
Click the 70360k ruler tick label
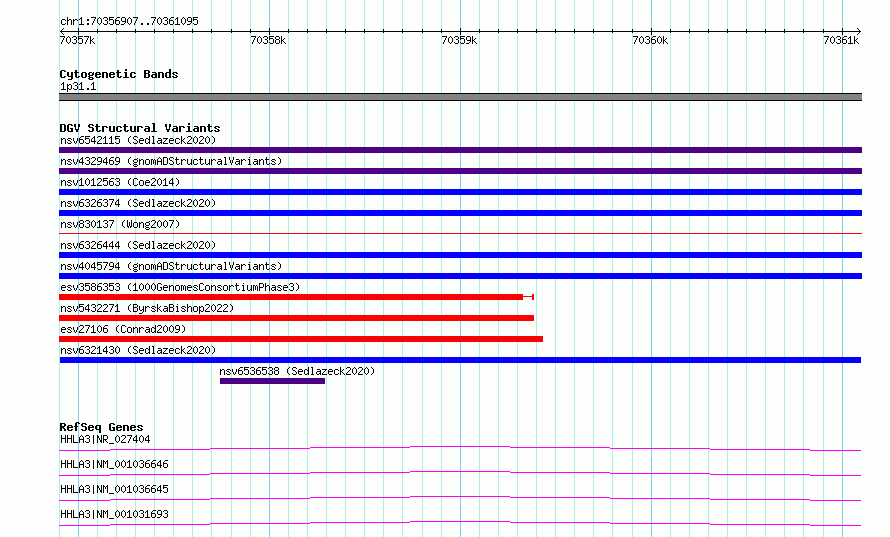650,40
